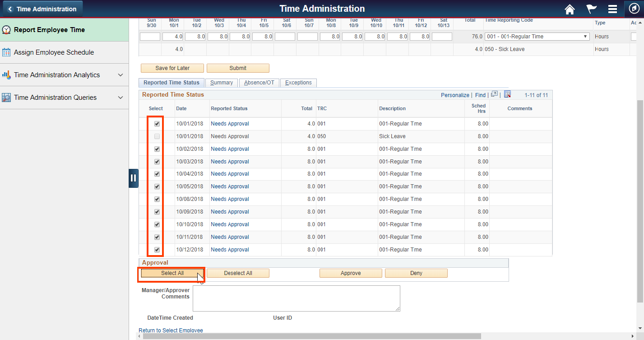Open notifications via the flag icon
The width and height of the screenshot is (644, 340).
point(591,9)
